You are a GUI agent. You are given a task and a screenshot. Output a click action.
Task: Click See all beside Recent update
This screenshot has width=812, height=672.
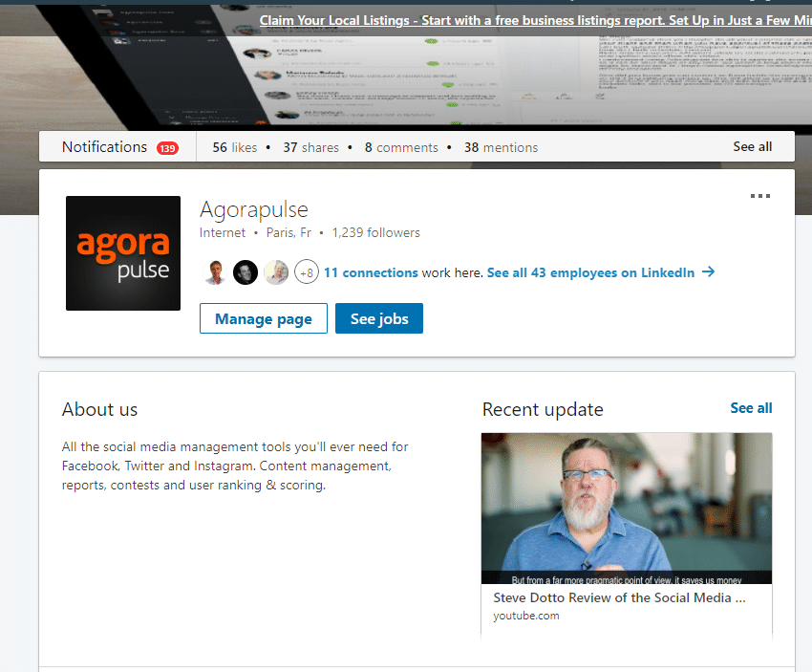pos(752,408)
